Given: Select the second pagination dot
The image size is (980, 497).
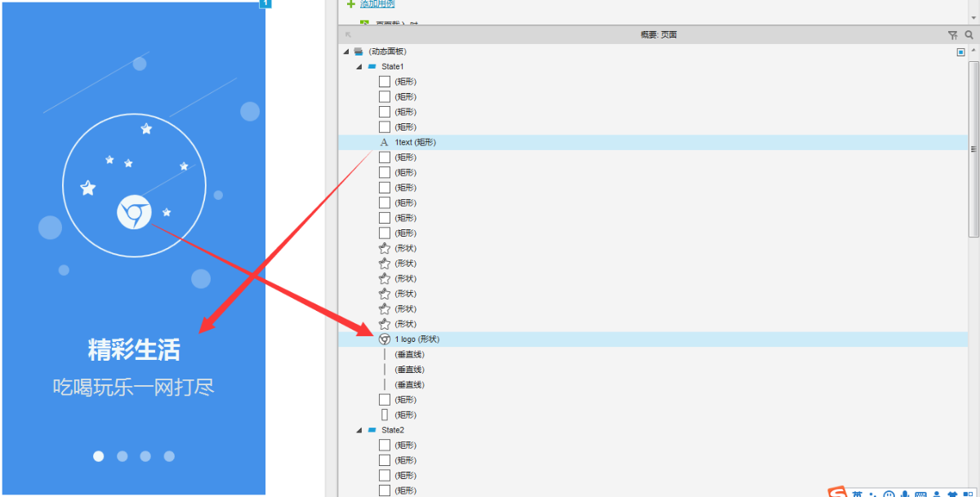Looking at the screenshot, I should point(122,456).
